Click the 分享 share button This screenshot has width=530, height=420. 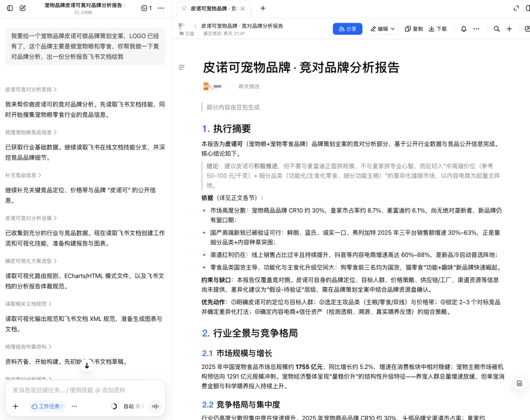(347, 29)
